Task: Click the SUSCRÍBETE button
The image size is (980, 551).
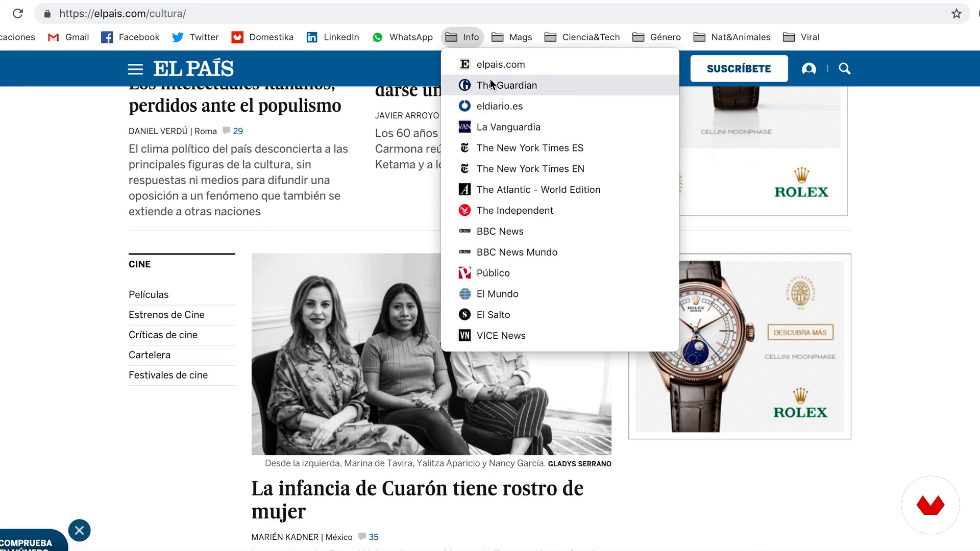Action: coord(739,68)
